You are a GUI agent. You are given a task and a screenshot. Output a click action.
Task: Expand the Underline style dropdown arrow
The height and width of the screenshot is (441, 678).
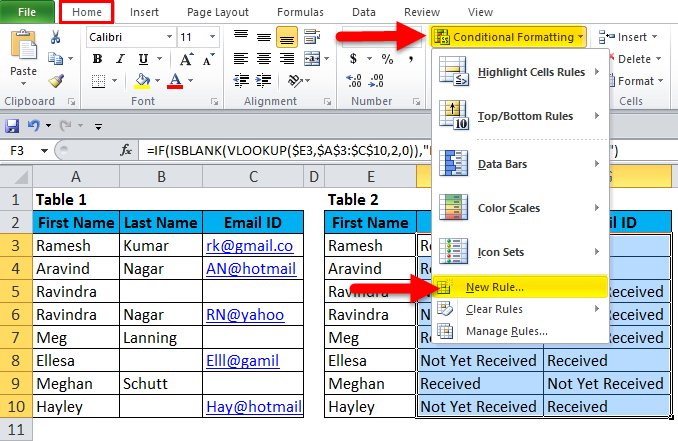click(160, 59)
